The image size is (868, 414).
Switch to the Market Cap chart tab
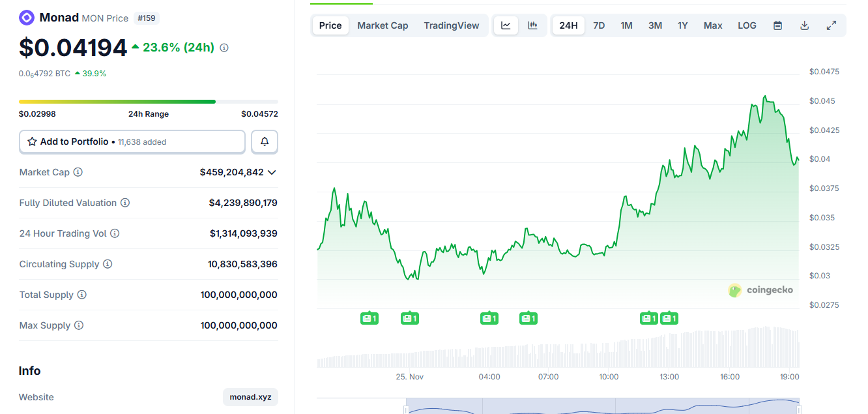click(383, 25)
